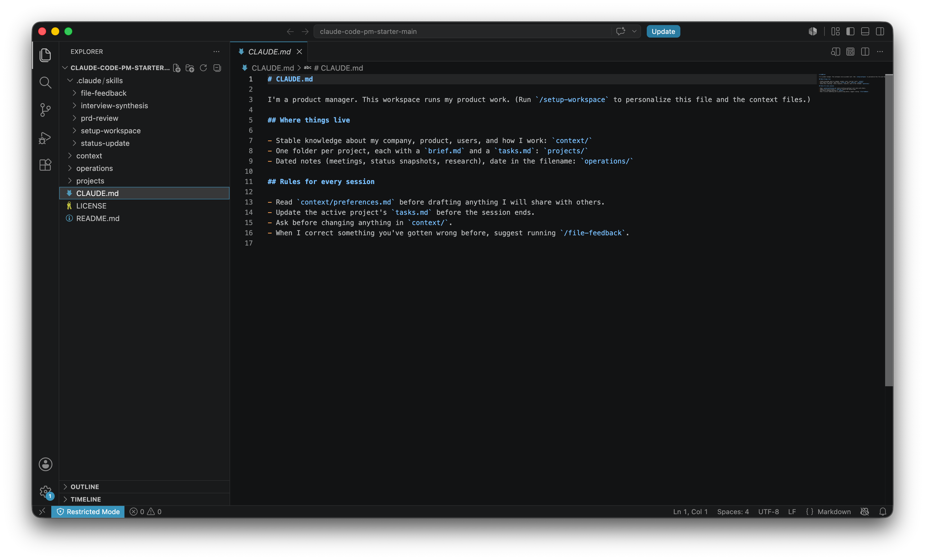Go forward using the title bar arrow
This screenshot has height=560, width=925.
[305, 32]
